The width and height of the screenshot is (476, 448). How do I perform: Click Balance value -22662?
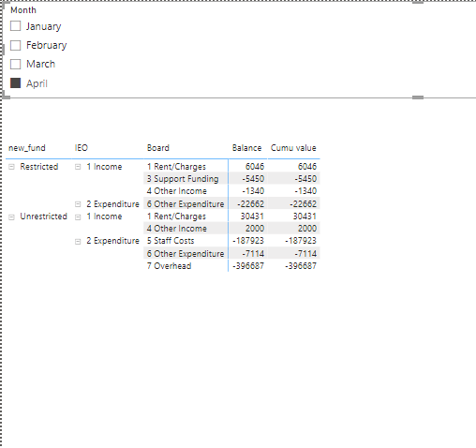(250, 204)
